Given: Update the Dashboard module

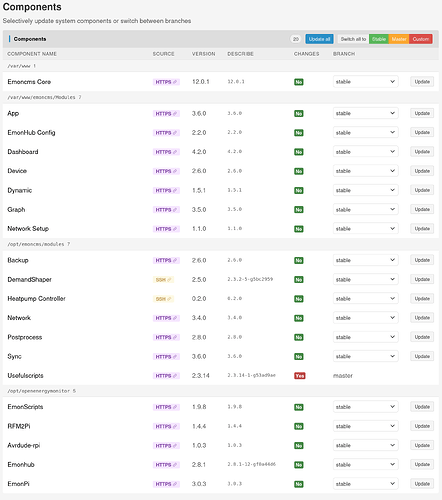Looking at the screenshot, I should 422,152.
